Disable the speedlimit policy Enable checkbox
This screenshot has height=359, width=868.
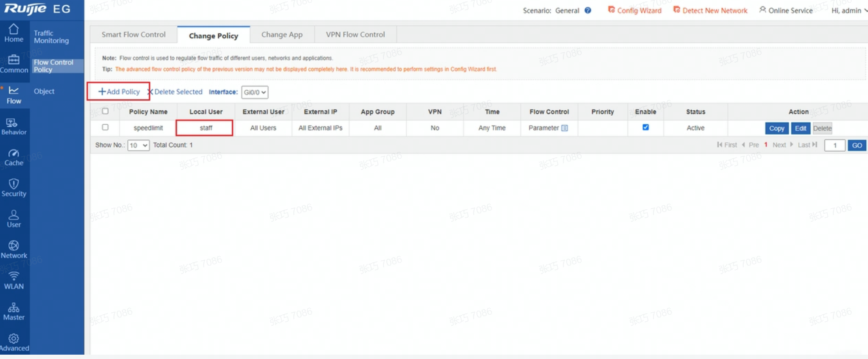645,127
